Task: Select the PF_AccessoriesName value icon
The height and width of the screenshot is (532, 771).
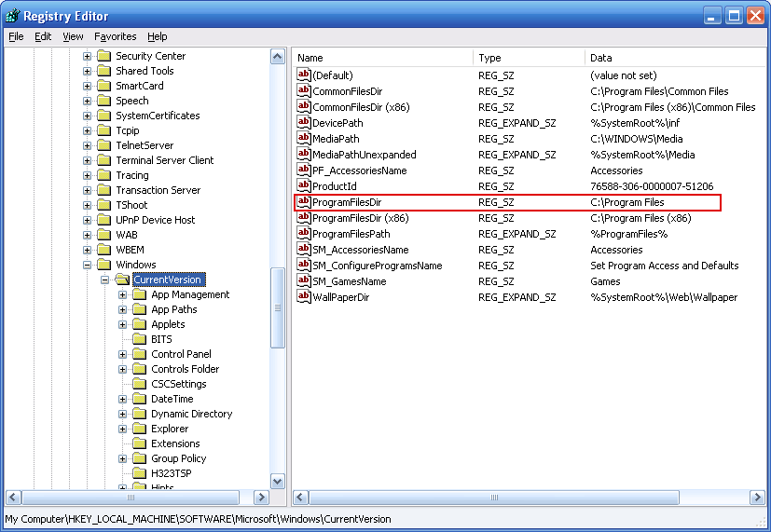Action: tap(304, 170)
